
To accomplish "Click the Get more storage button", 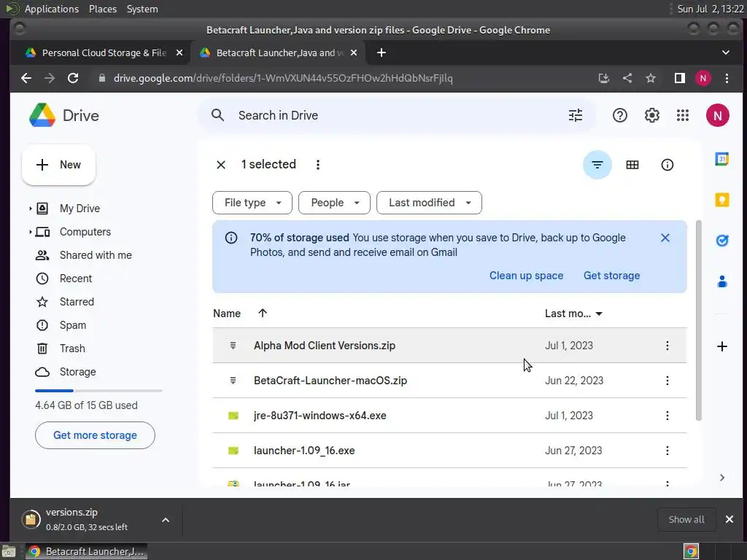I will click(x=95, y=435).
